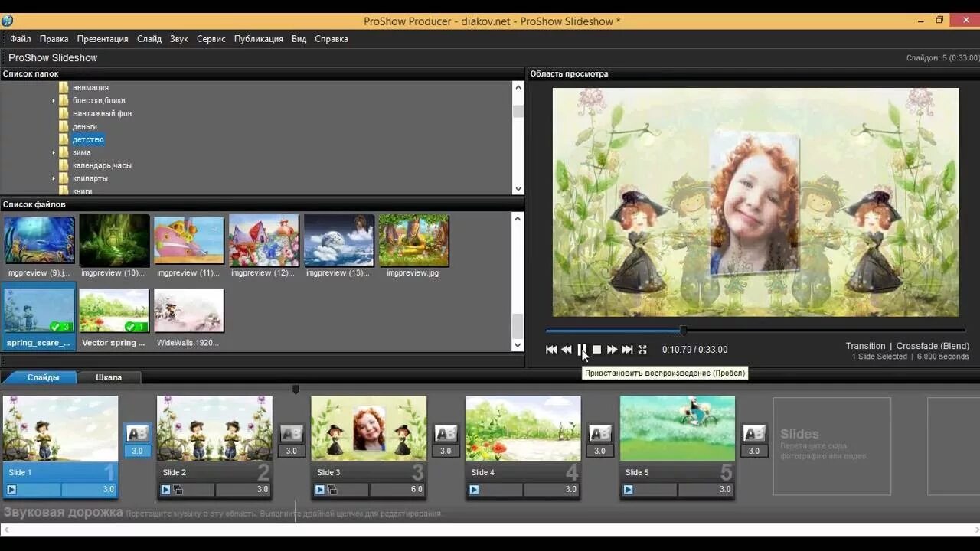Select the imgpreview (11) ship thumbnail

coord(189,240)
